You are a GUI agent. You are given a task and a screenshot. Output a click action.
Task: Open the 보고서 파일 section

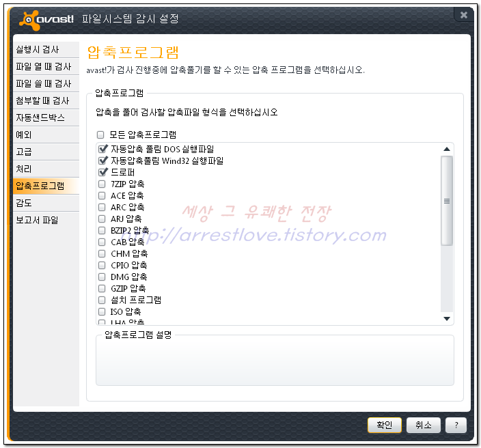pyautogui.click(x=46, y=220)
